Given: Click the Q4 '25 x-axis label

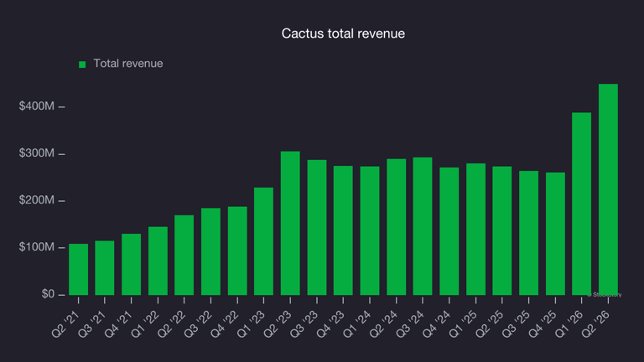Looking at the screenshot, I should pos(543,324).
